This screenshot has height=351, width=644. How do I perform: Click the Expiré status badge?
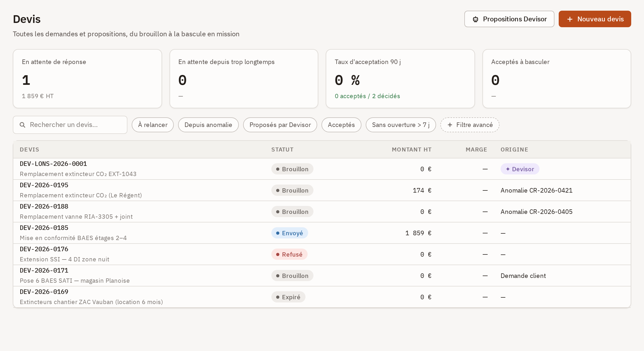pos(288,297)
